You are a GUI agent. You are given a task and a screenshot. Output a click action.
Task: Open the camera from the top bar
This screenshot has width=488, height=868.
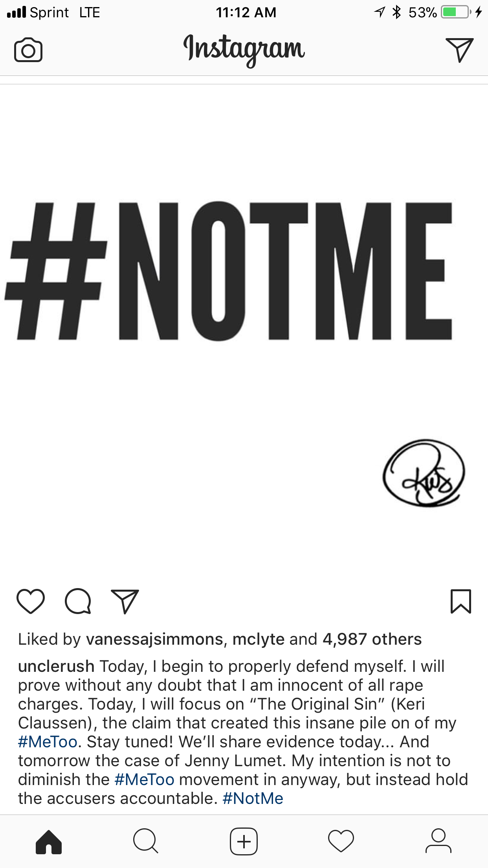pyautogui.click(x=28, y=50)
